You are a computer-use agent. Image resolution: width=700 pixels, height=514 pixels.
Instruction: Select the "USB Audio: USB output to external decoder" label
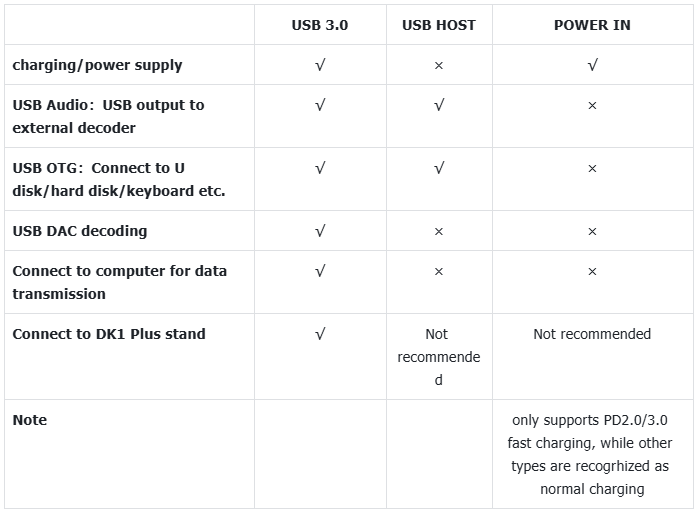tap(108, 116)
